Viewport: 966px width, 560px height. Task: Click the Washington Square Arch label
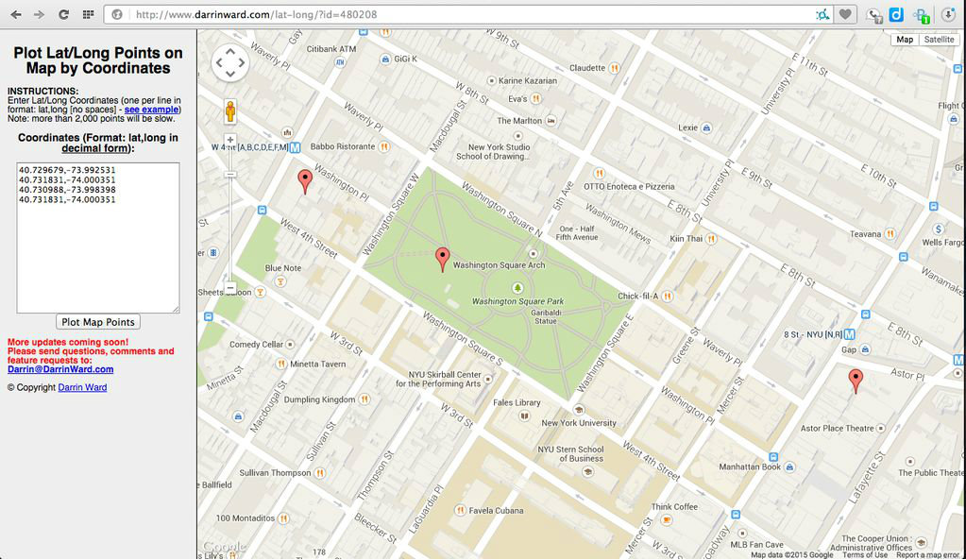click(x=499, y=265)
